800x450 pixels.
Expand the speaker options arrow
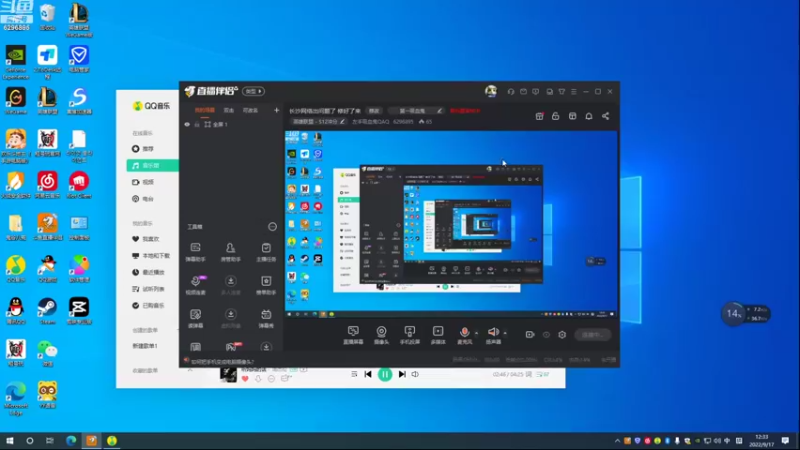(x=505, y=333)
